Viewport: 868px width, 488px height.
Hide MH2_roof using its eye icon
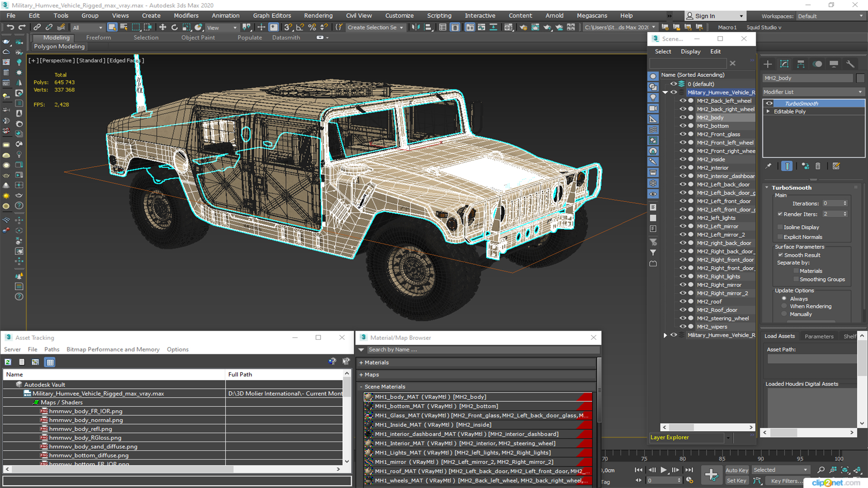tap(683, 301)
